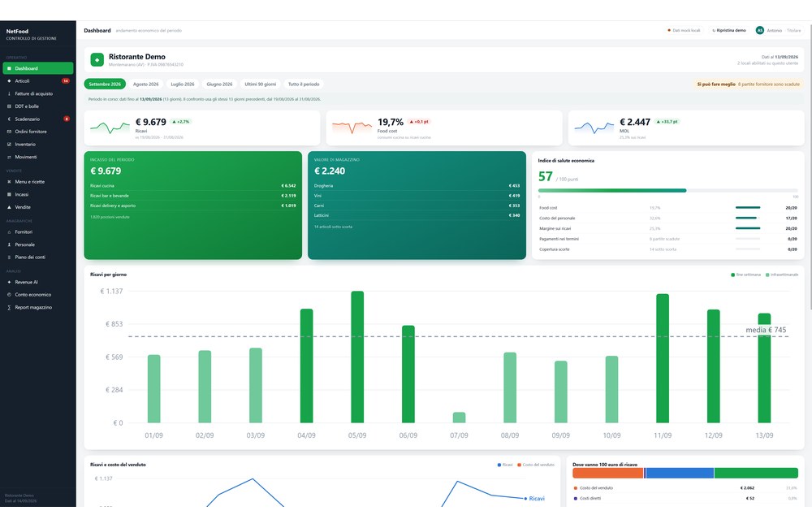Click the Personale person icon

[x=9, y=245]
